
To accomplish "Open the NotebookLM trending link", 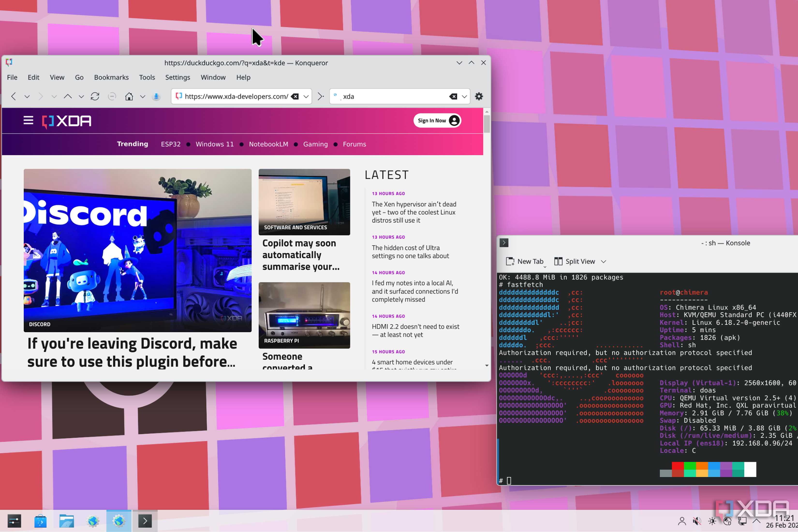I will (x=268, y=144).
